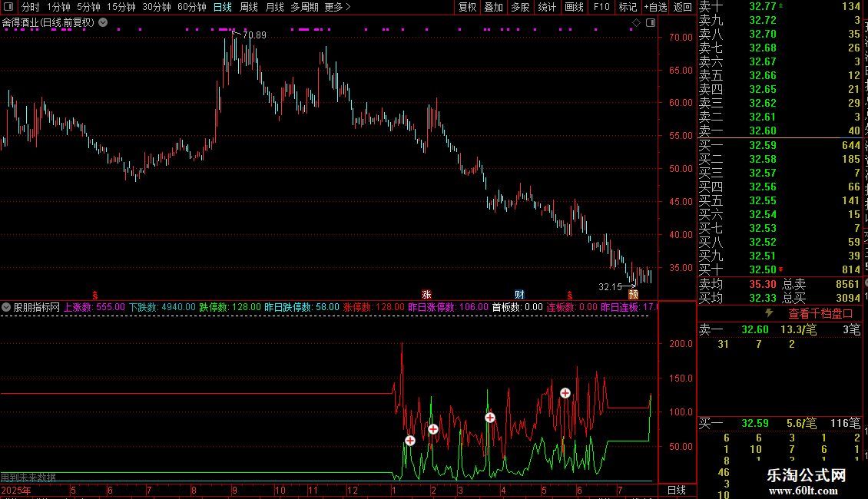Image resolution: width=868 pixels, height=499 pixels.
Task: Switch to 5分钟 chart period
Action: [x=88, y=7]
